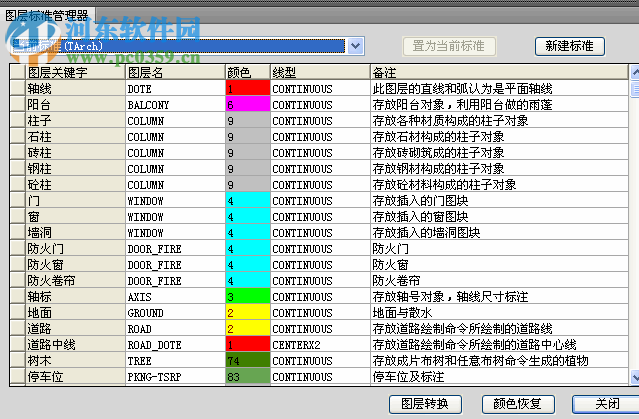
Task: Click the row selector beside 窗
Action: click(18, 217)
